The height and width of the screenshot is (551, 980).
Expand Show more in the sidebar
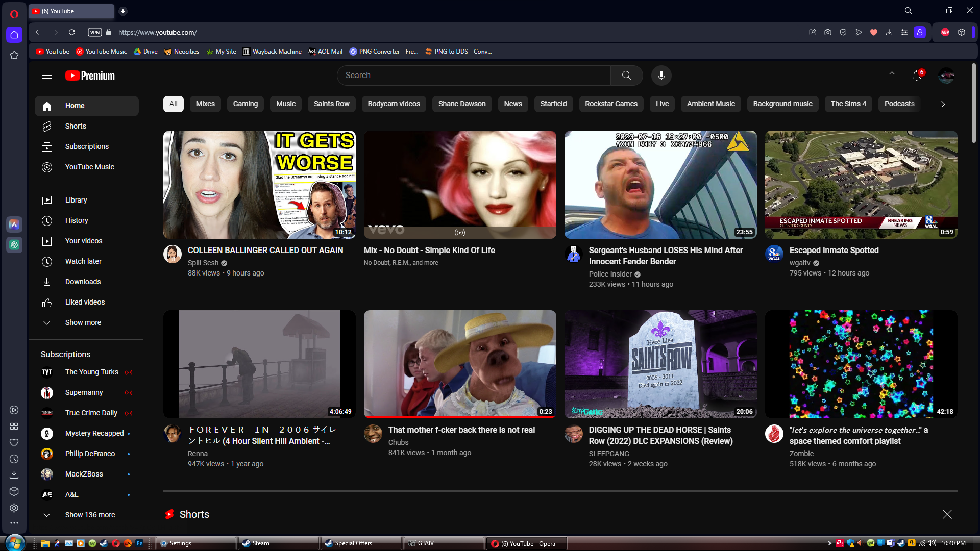(x=83, y=322)
